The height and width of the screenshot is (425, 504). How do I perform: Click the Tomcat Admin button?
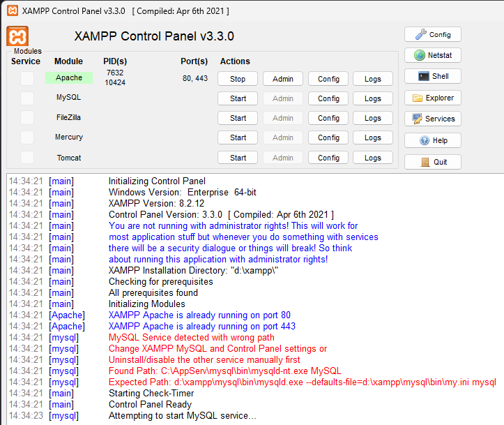coord(283,158)
